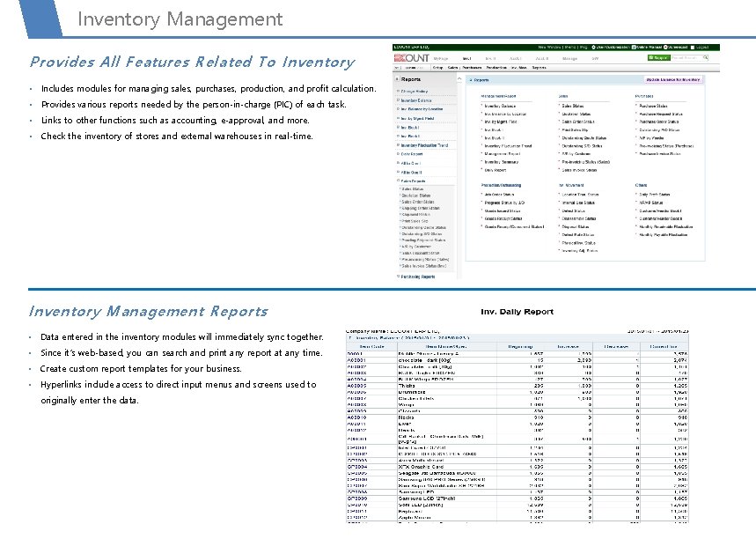This screenshot has height=539, width=756.
Task: Open Inventory Fluctuation Trend report link
Action: click(x=508, y=145)
